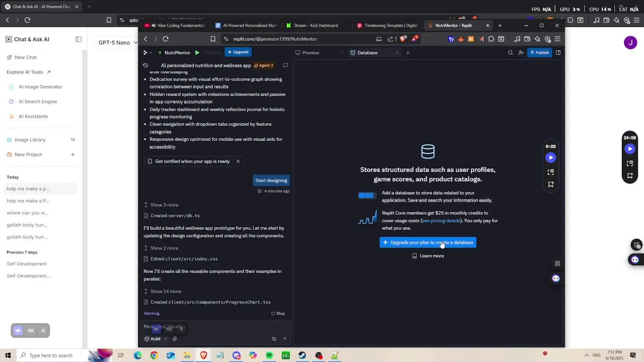The width and height of the screenshot is (644, 362).
Task: Open Spotify from the taskbar
Action: 269,355
